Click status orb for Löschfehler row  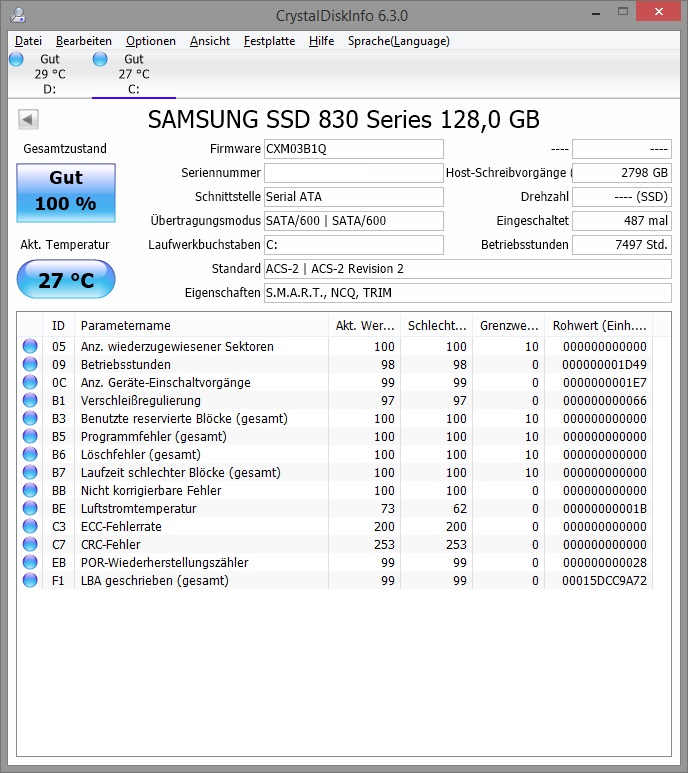click(30, 454)
